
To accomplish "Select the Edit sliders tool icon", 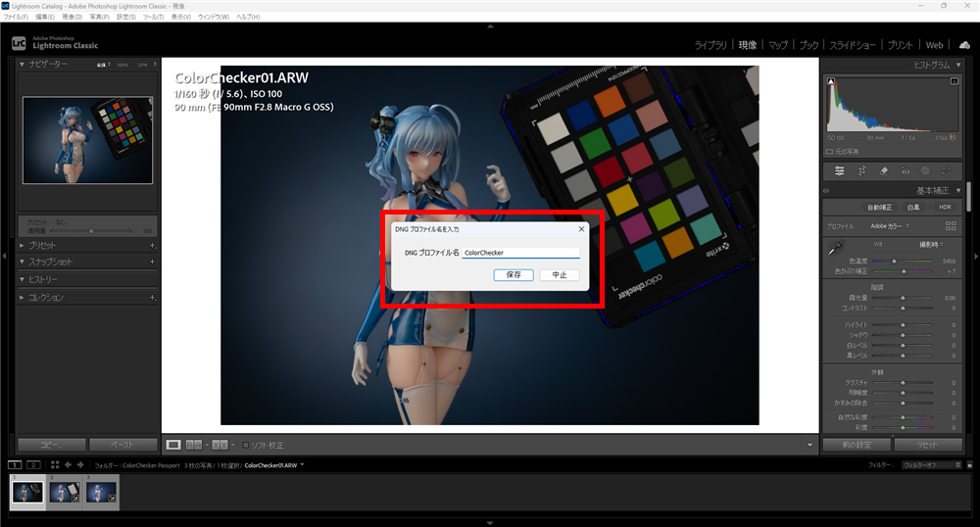I will coord(840,171).
